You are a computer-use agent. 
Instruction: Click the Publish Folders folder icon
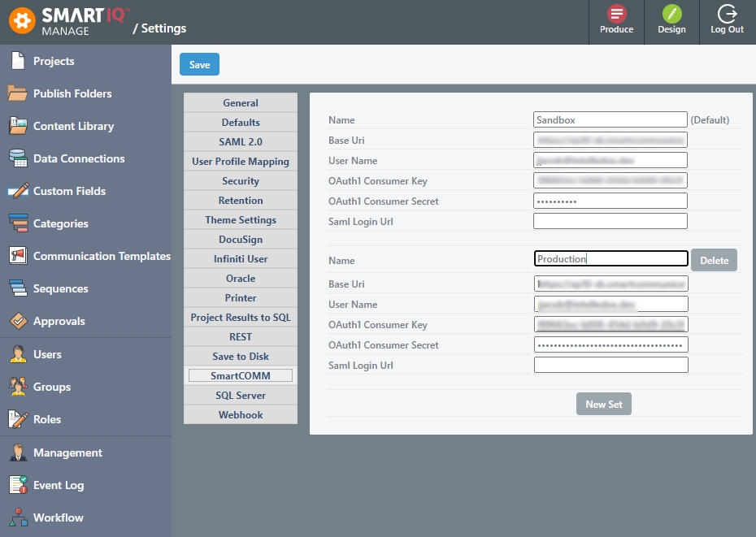pos(17,93)
